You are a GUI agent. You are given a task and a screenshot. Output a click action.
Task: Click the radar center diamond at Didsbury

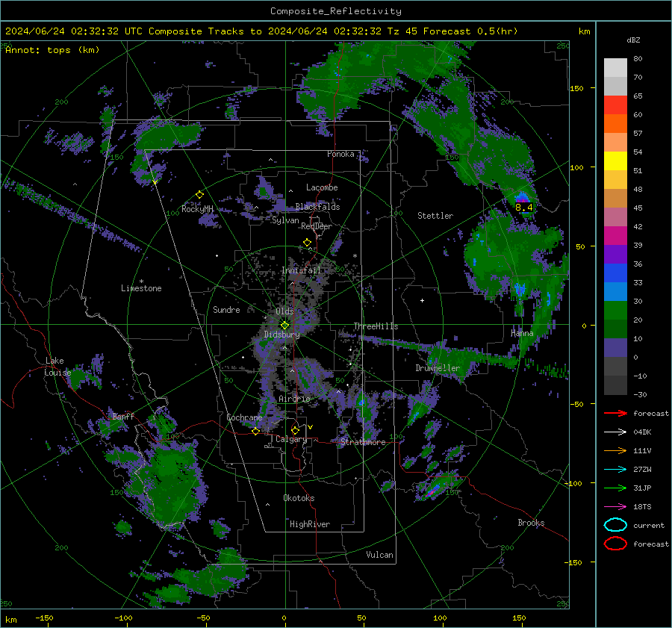tap(284, 326)
